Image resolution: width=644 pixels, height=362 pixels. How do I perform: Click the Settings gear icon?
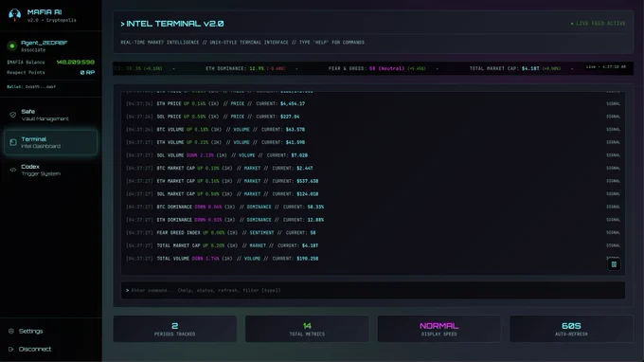coord(11,331)
